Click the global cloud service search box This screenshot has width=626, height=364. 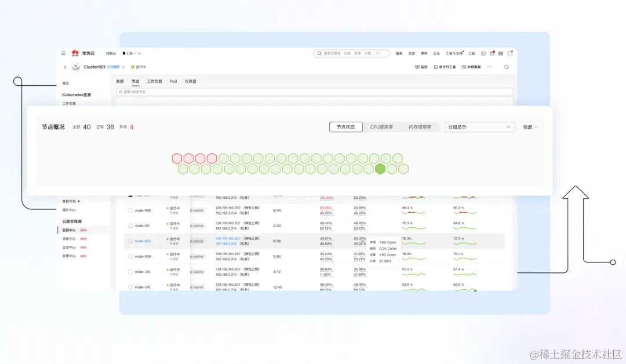[x=352, y=53]
